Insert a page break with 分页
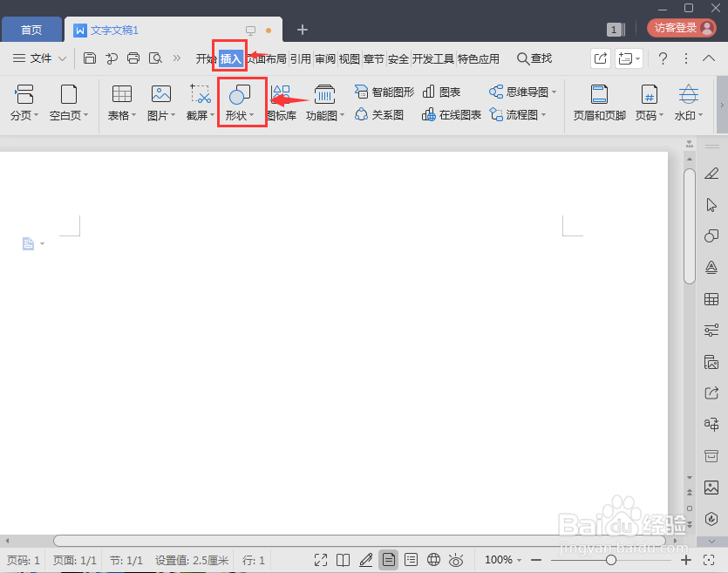 (24, 103)
